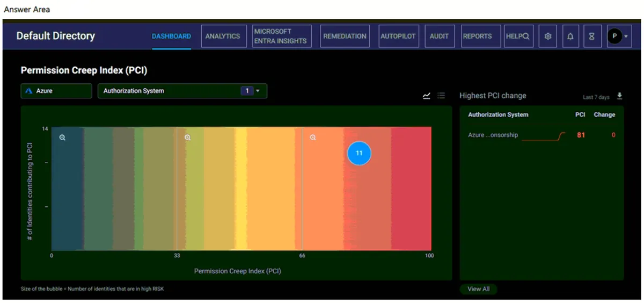
Task: Click the Azure logo icon
Action: tap(29, 91)
